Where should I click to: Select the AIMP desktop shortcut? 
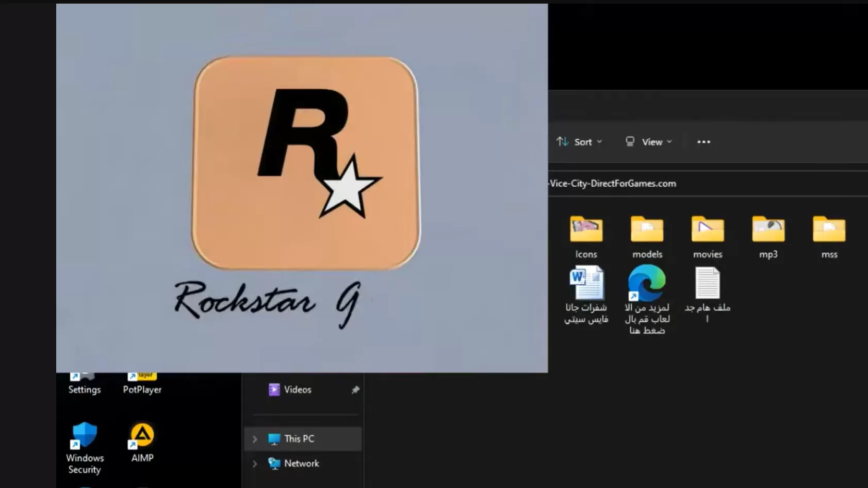[142, 443]
